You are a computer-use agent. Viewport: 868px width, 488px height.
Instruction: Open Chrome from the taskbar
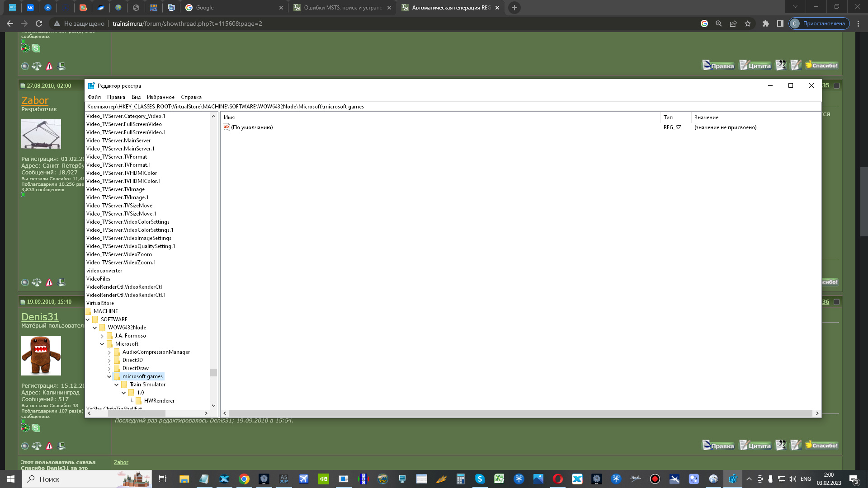244,479
